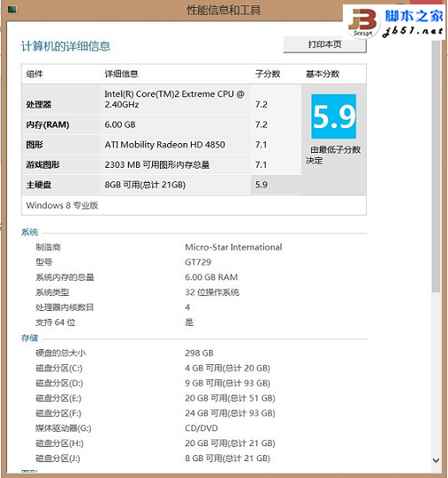Click the 媒体驱动器(G:) label
The width and height of the screenshot is (448, 478).
coord(64,429)
